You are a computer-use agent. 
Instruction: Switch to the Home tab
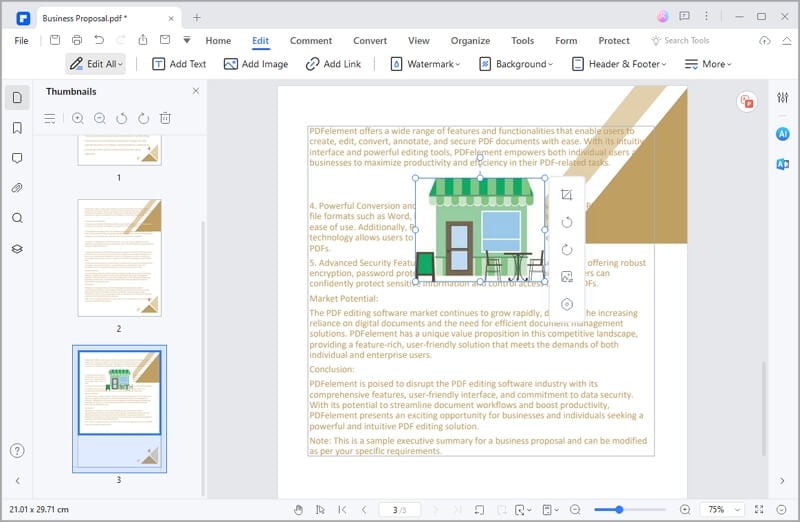[218, 40]
